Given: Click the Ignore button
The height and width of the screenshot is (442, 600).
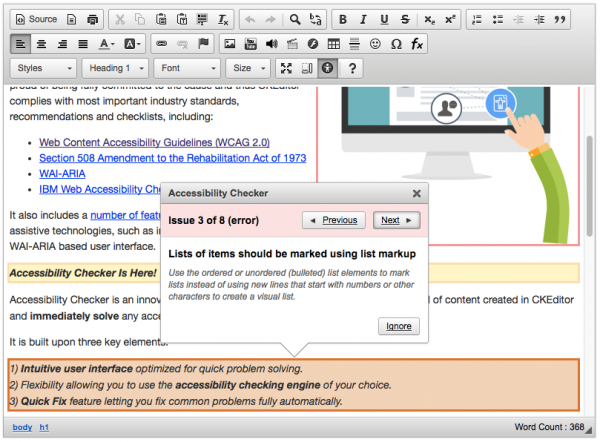Looking at the screenshot, I should click(x=399, y=326).
